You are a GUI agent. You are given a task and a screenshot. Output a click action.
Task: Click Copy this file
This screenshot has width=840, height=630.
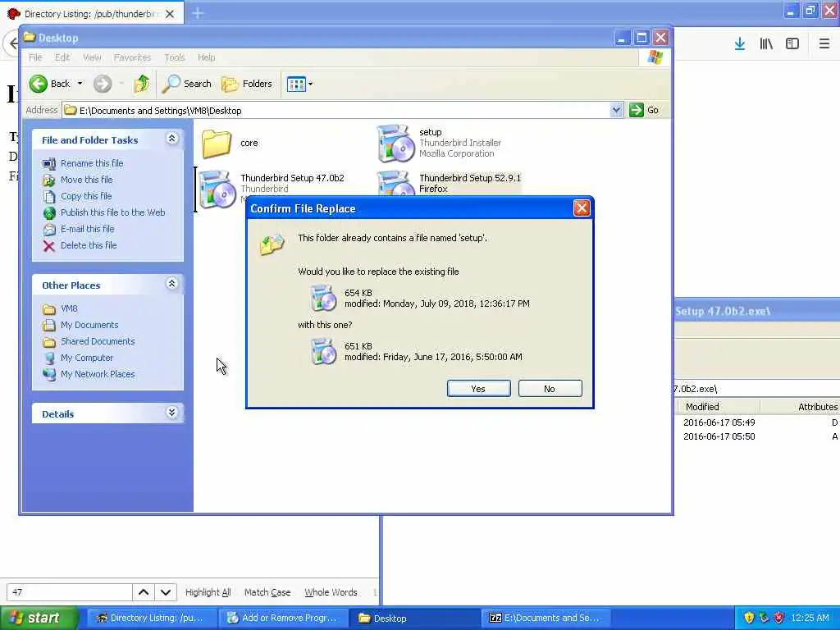pyautogui.click(x=85, y=196)
